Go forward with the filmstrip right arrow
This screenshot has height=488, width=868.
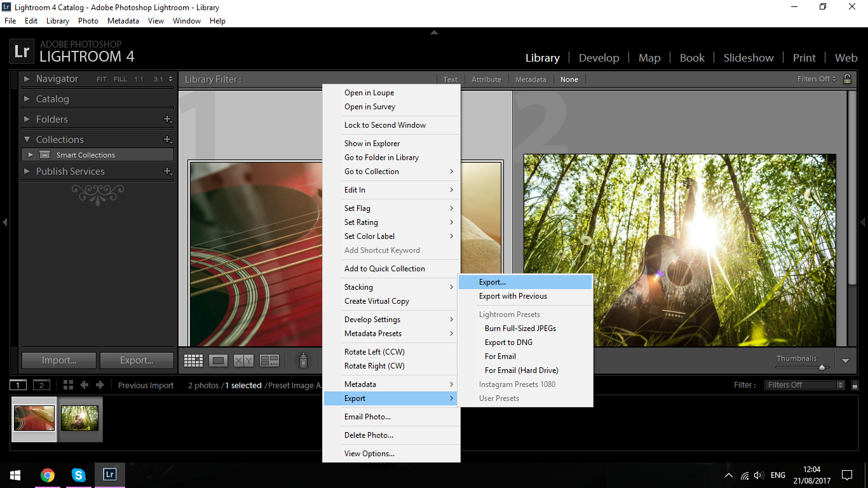(x=100, y=385)
